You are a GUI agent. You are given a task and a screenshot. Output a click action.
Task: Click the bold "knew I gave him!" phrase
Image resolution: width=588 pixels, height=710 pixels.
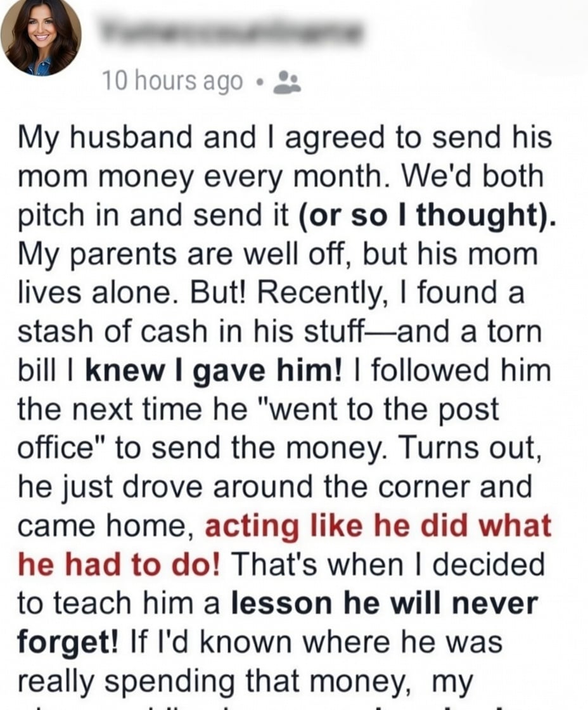click(x=206, y=371)
